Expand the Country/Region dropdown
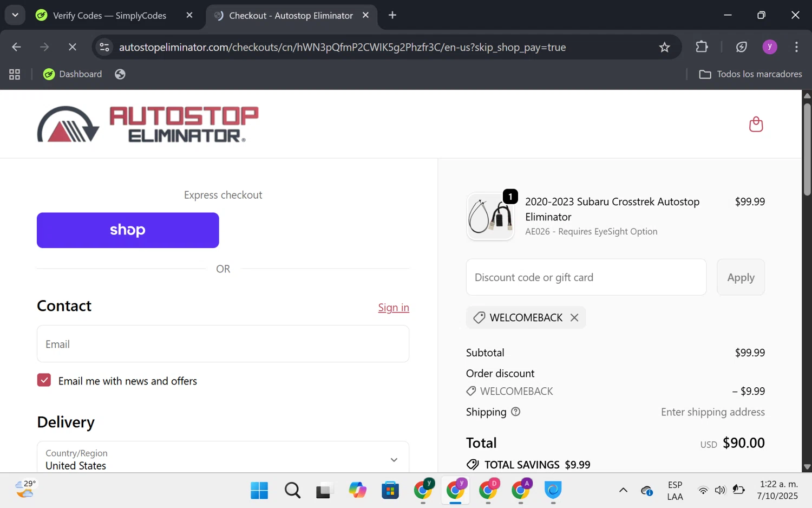This screenshot has height=508, width=812. coord(223,457)
